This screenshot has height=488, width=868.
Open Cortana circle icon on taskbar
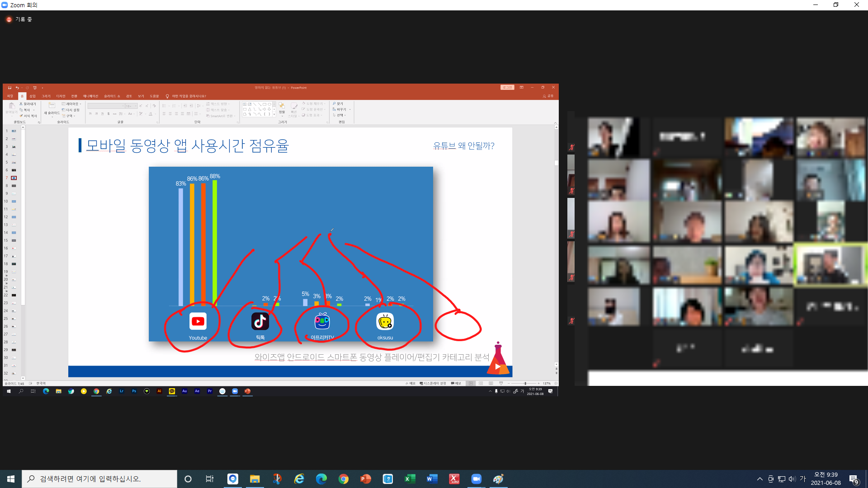(188, 479)
